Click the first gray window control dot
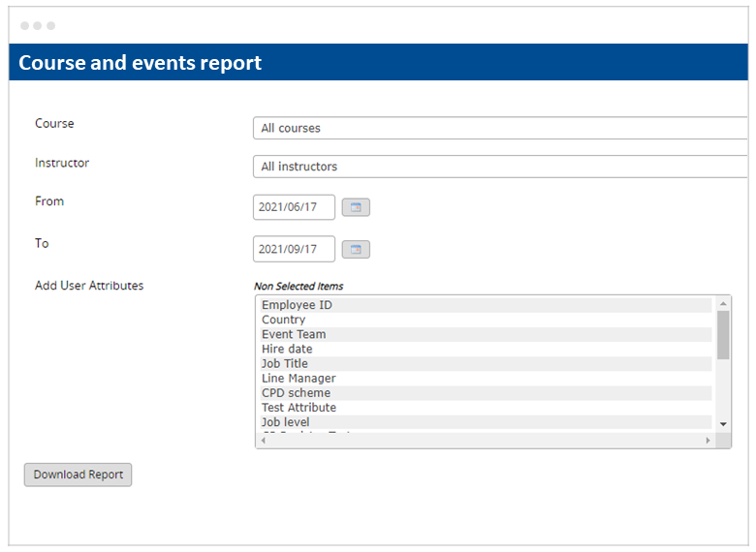756x552 pixels. pyautogui.click(x=24, y=25)
